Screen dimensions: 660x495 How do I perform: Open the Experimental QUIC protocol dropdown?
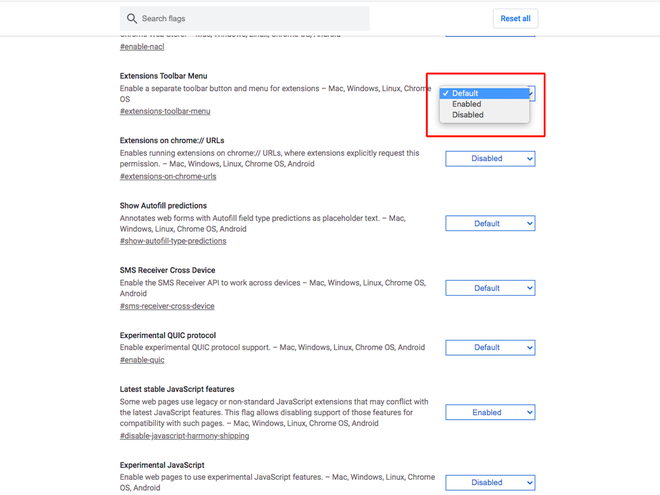[490, 348]
